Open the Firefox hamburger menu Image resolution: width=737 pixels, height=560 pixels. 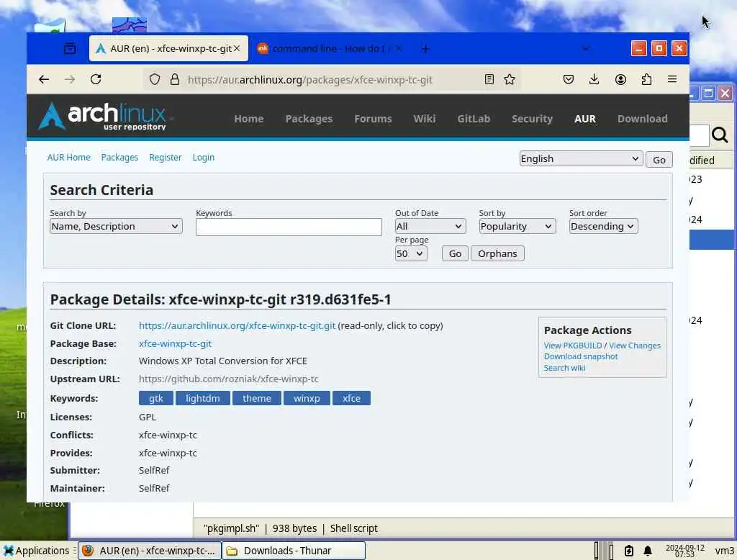click(x=672, y=79)
